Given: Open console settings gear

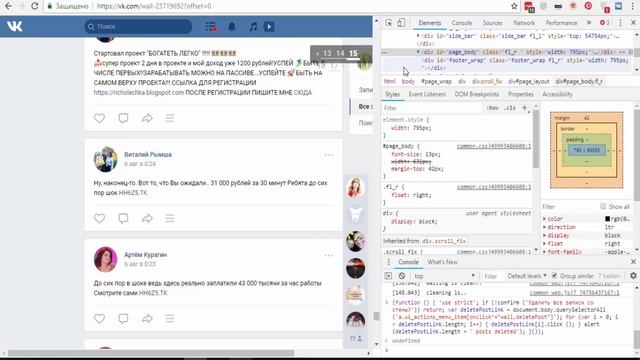Looking at the screenshot, I should [x=633, y=276].
